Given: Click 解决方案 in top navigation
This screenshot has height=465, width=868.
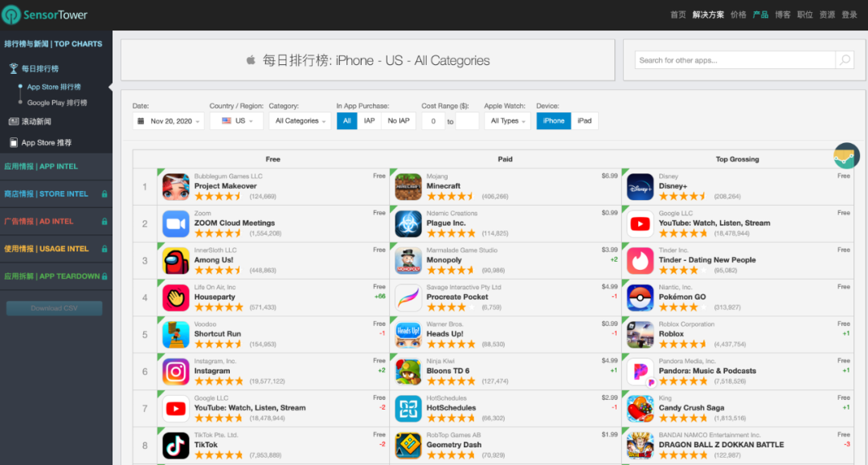Looking at the screenshot, I should 708,15.
